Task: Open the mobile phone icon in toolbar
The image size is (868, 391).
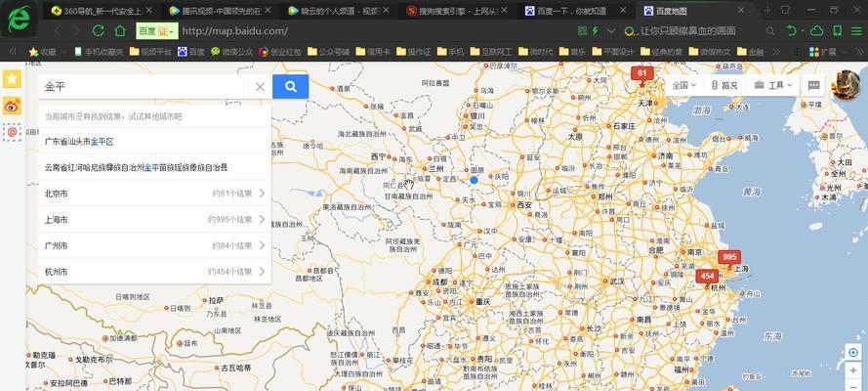Action: [x=838, y=31]
